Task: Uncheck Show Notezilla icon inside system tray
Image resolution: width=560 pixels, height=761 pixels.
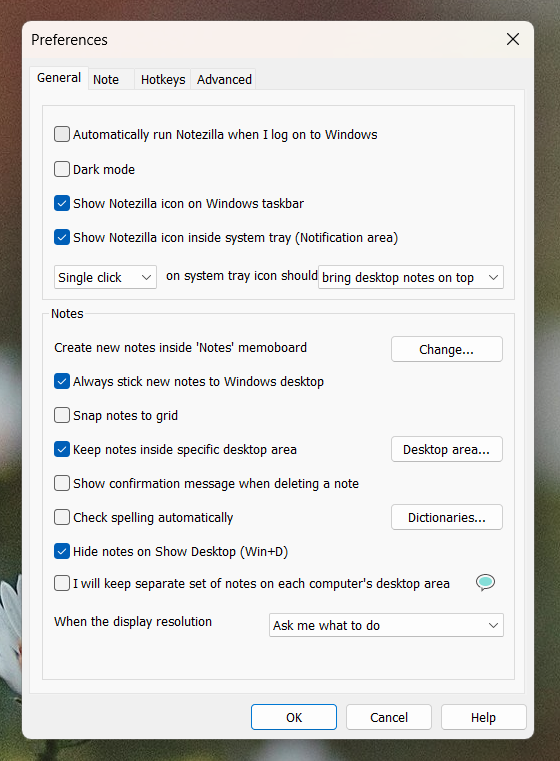Action: tap(62, 237)
